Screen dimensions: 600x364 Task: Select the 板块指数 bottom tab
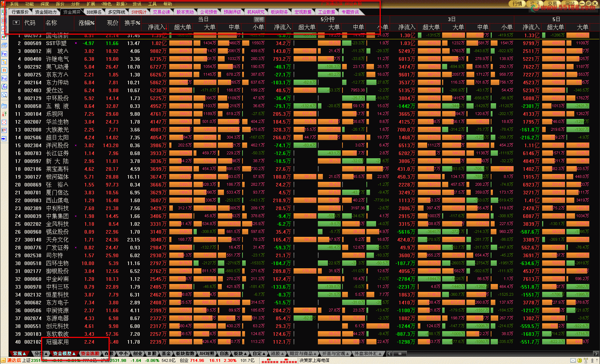[185, 353]
